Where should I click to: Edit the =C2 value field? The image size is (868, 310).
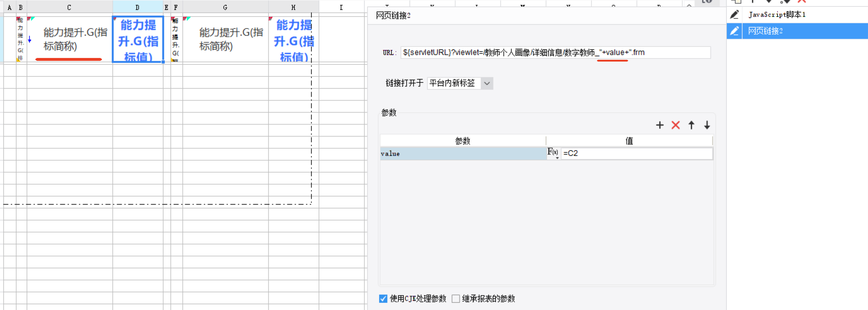click(x=636, y=153)
